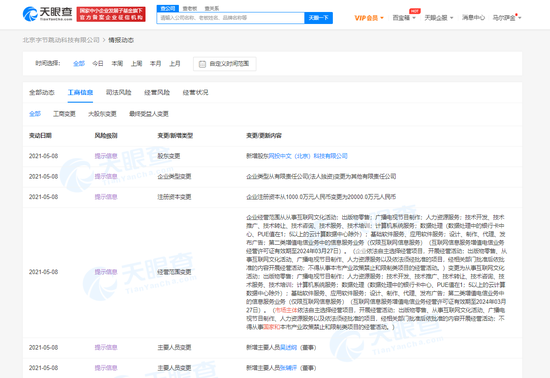Click the 风险级别 column header
The width and height of the screenshot is (550, 378).
coord(106,135)
